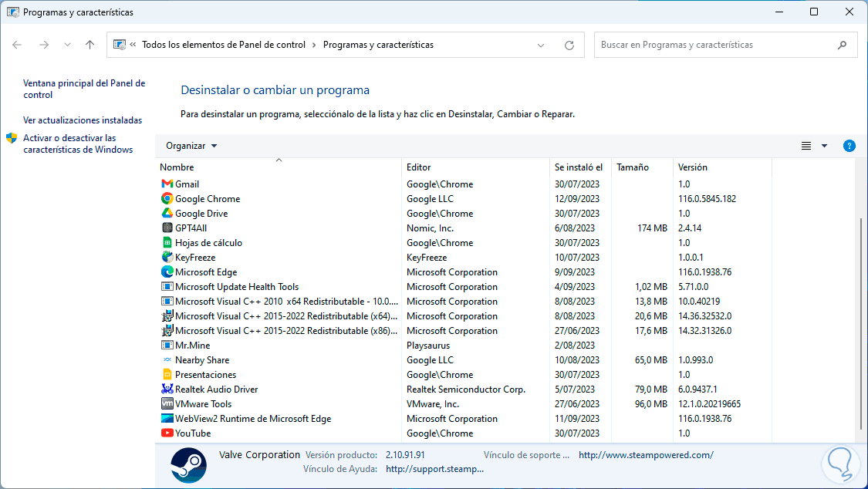Viewport: 868px width, 489px height.
Task: Click the GPT4All program icon
Action: 167,228
